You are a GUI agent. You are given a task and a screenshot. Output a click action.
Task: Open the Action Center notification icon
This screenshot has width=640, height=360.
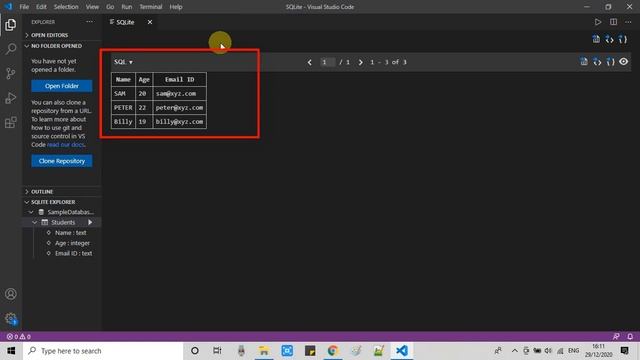coord(624,351)
